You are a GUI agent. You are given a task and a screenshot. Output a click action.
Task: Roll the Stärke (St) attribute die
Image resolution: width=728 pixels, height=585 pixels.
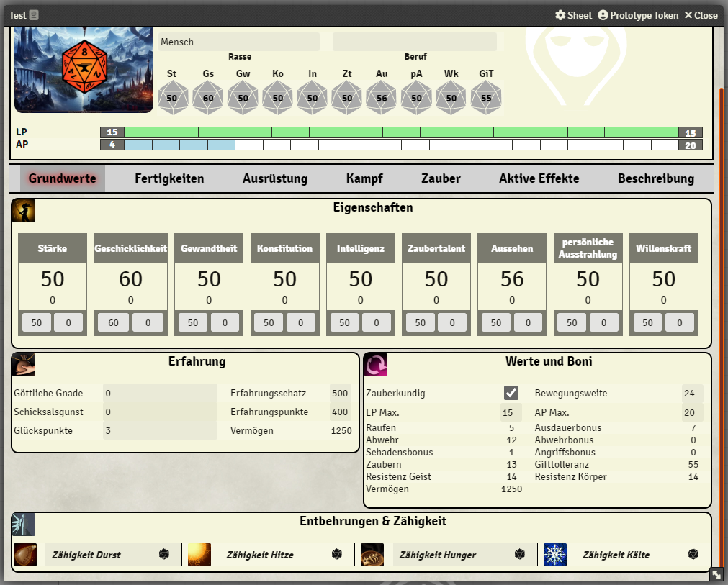[x=172, y=98]
